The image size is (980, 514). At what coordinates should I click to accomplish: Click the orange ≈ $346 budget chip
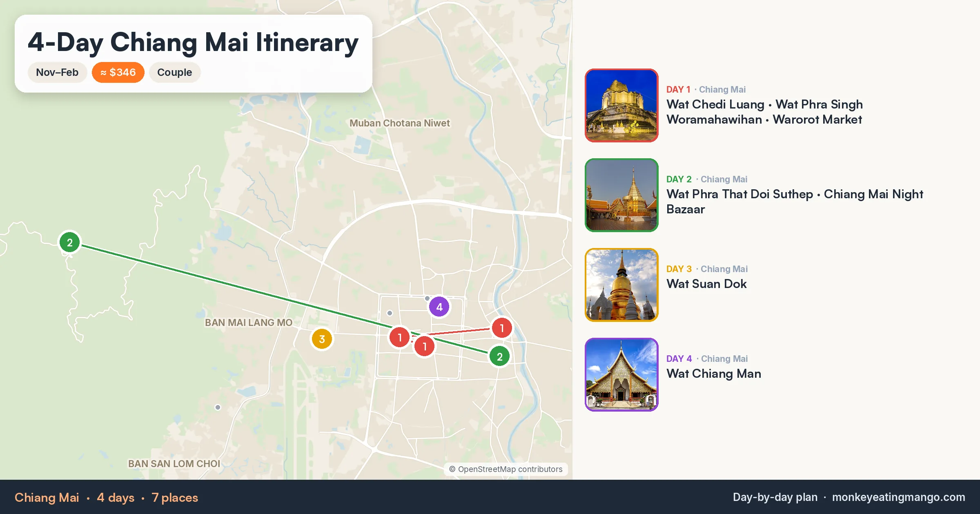coord(118,72)
